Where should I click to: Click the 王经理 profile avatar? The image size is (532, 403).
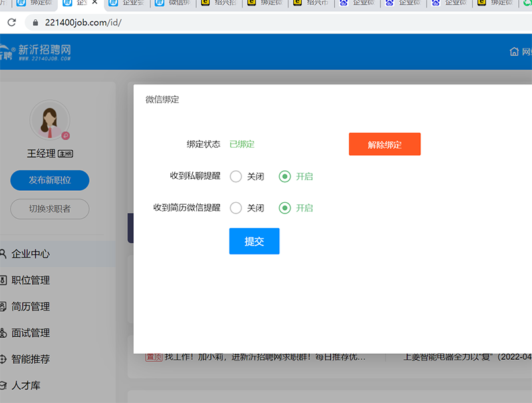pyautogui.click(x=50, y=120)
